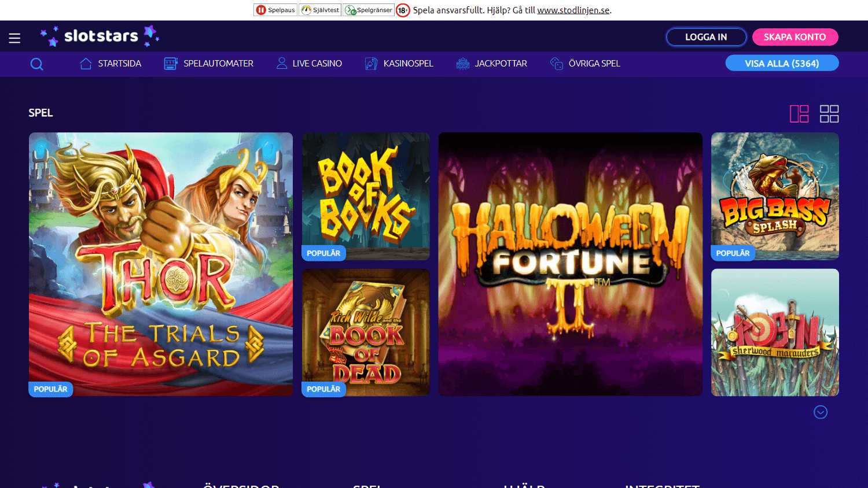Click the Skapa Konto button
The height and width of the screenshot is (488, 868).
click(x=795, y=37)
